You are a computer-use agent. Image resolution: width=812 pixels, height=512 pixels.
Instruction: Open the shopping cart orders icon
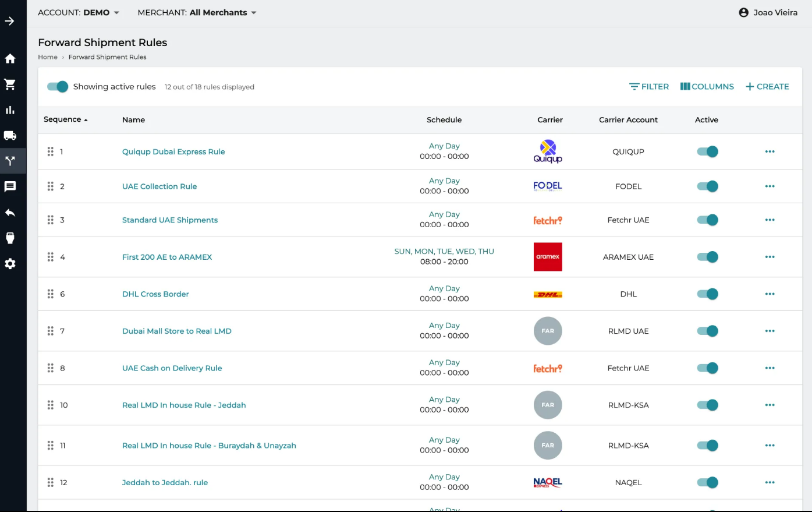click(10, 84)
